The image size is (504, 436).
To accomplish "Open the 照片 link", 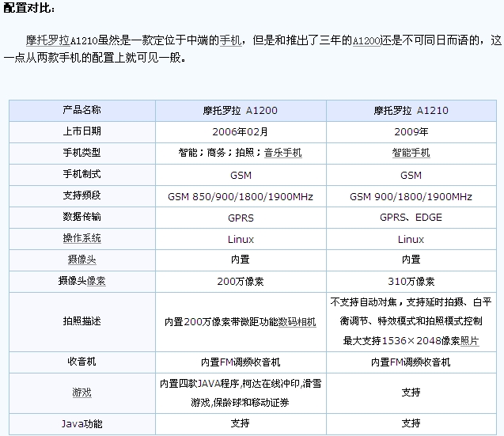I will (470, 340).
